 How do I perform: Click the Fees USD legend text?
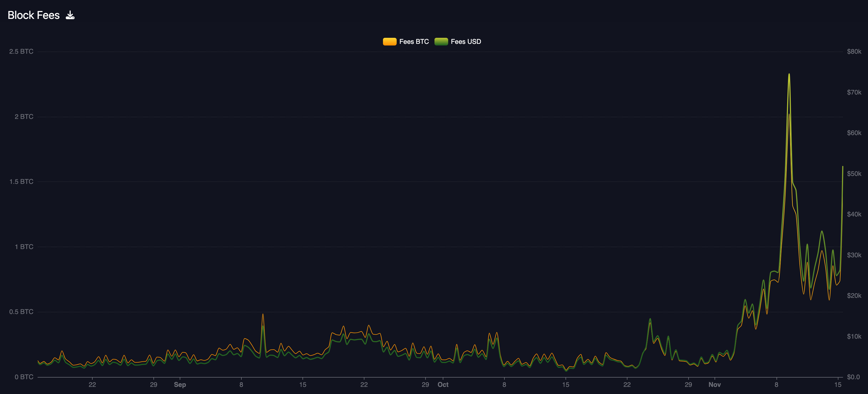tap(466, 41)
